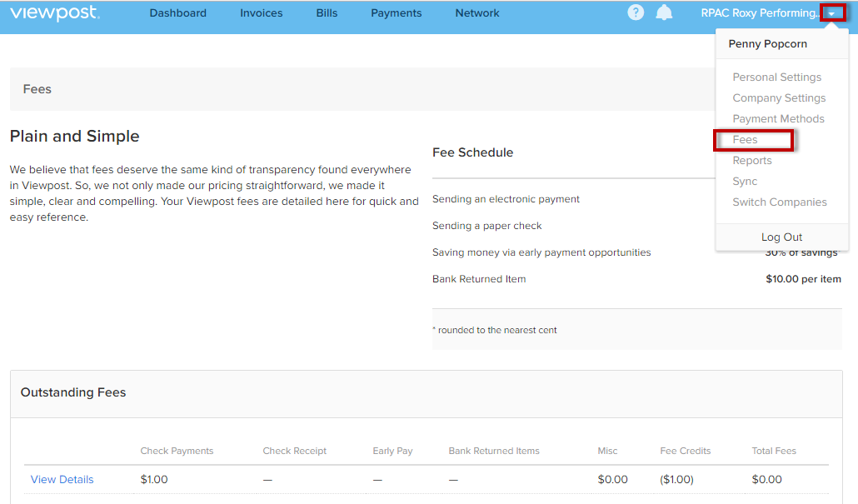Select the Sending a paper check row

[487, 226]
